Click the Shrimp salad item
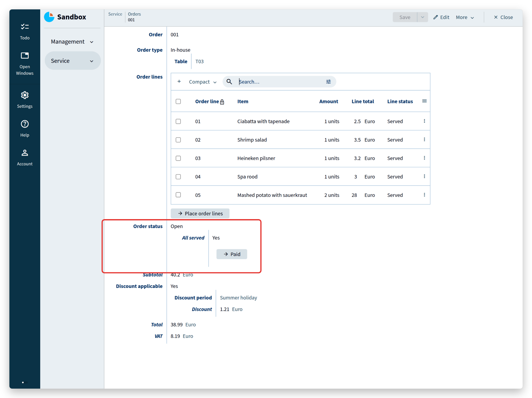 [252, 140]
